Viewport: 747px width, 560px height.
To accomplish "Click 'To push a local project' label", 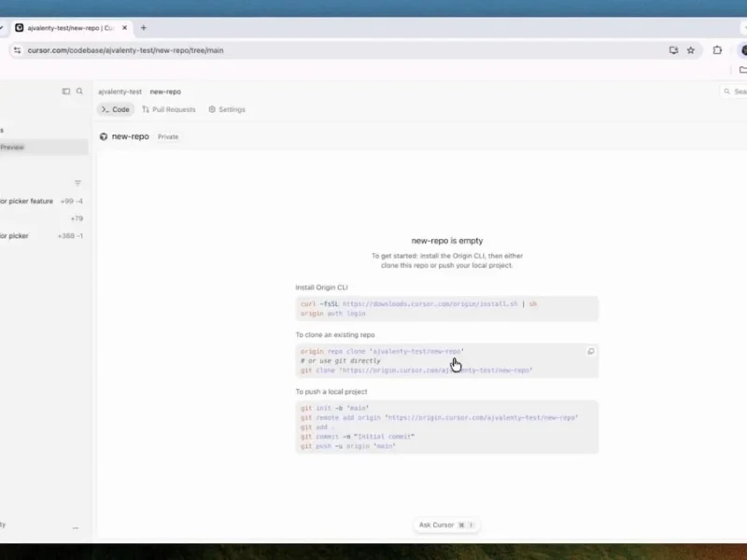I will (331, 391).
